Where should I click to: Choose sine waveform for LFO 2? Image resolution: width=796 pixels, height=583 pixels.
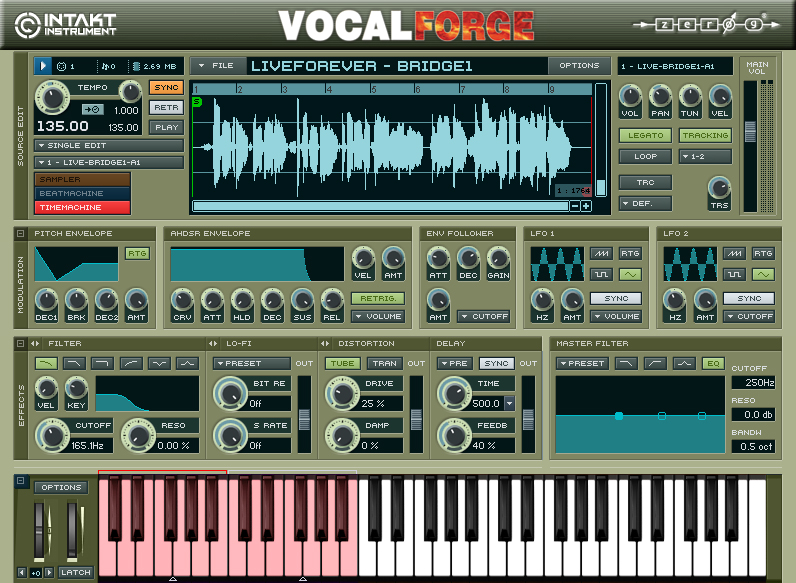(764, 274)
